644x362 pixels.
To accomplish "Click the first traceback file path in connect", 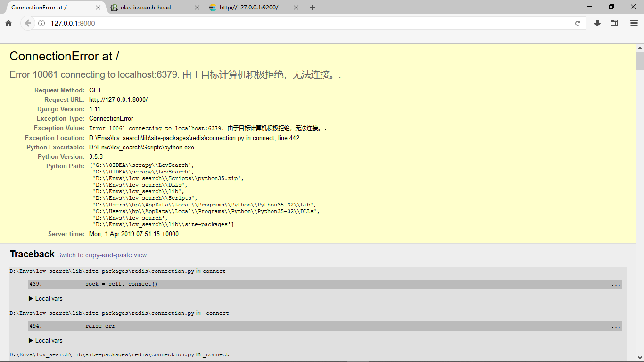I will point(102,271).
